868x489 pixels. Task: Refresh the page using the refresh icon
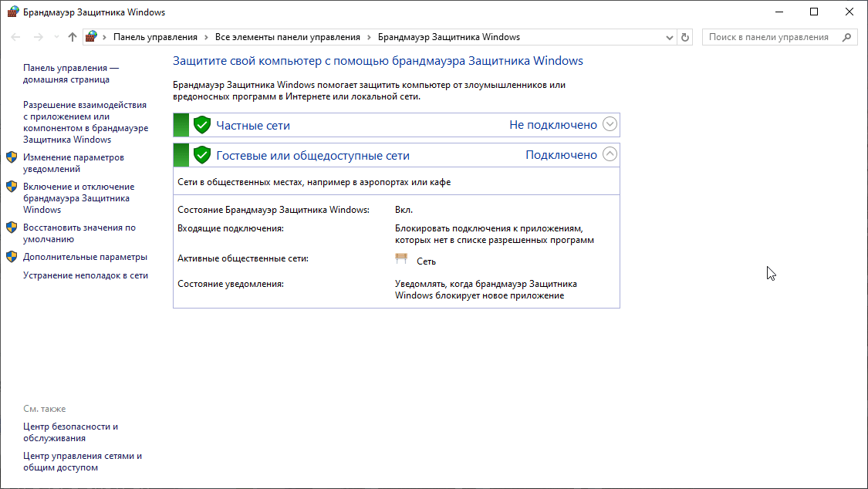685,36
